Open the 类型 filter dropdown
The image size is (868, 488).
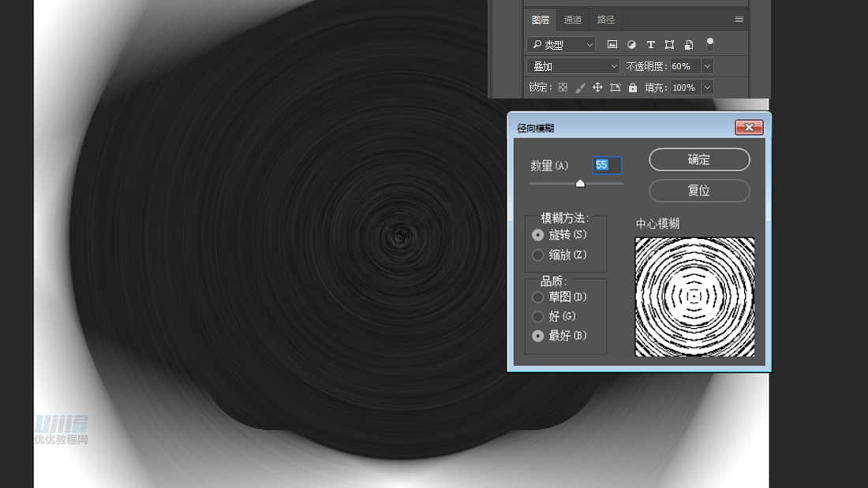click(561, 44)
